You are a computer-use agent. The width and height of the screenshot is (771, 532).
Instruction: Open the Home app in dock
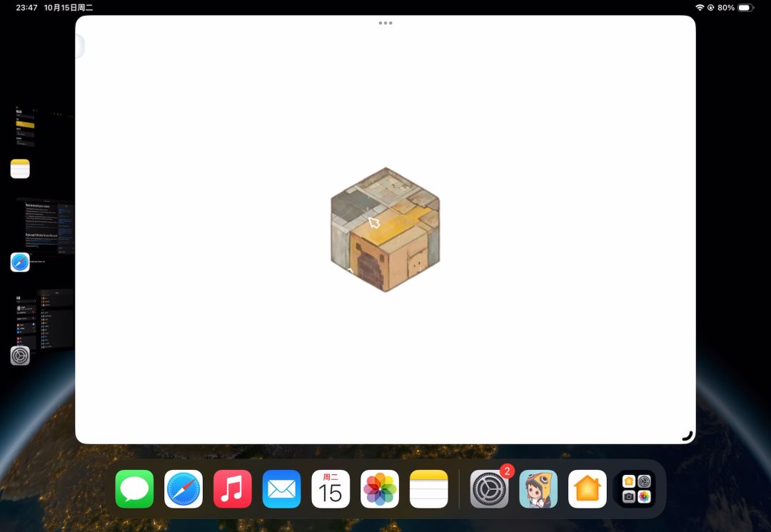pyautogui.click(x=588, y=488)
